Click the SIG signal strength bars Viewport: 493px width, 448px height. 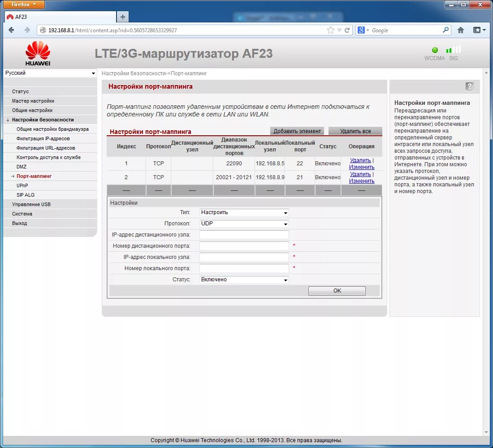click(454, 50)
